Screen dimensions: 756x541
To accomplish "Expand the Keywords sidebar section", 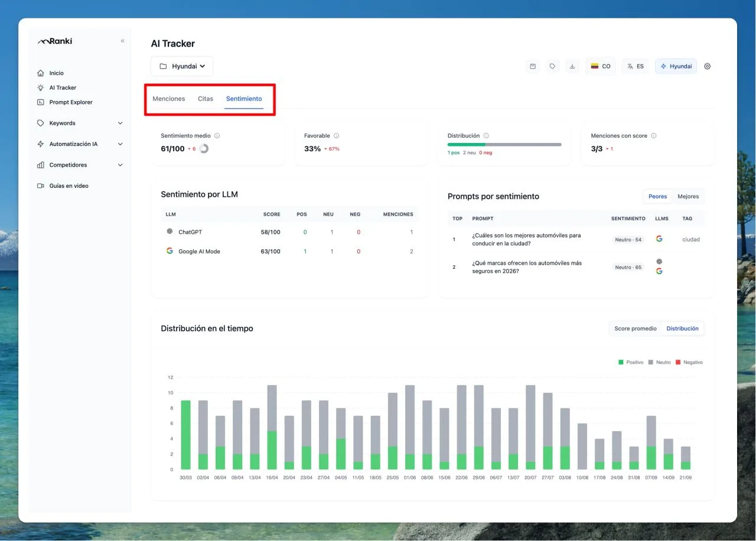I will [80, 123].
